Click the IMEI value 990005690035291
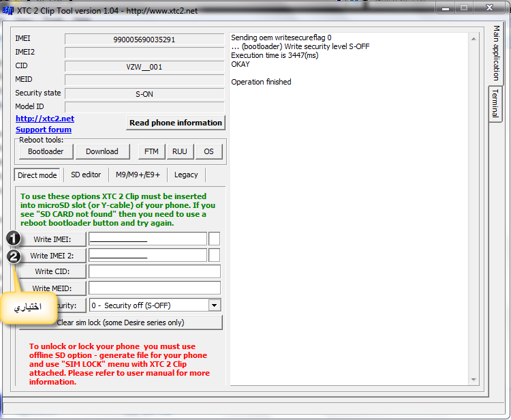Screen dimensions: 511x420 [x=144, y=40]
